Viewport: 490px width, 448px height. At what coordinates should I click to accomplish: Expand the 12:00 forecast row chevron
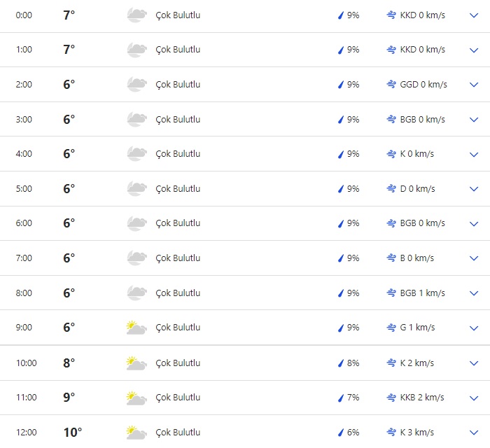pos(474,433)
